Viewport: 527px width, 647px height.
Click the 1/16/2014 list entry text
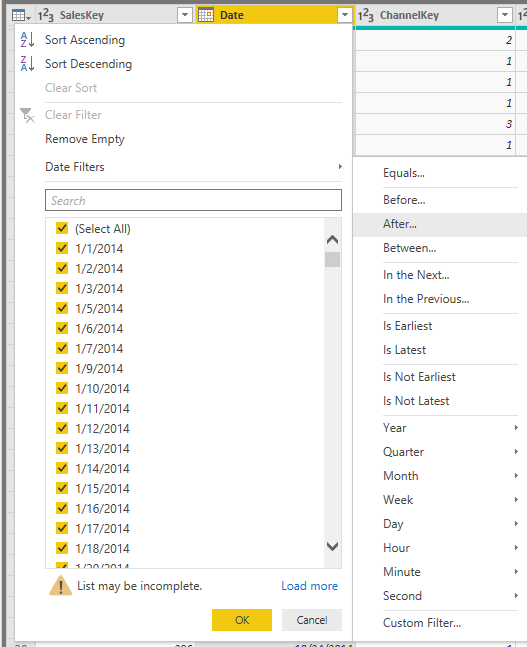tap(102, 508)
